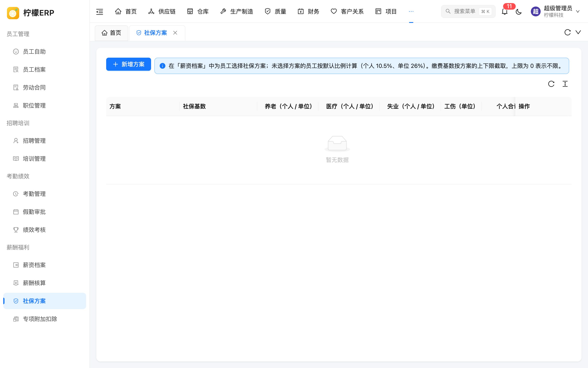The height and width of the screenshot is (368, 588).
Task: Open 专项附加扣除 in sidebar
Action: [45, 319]
